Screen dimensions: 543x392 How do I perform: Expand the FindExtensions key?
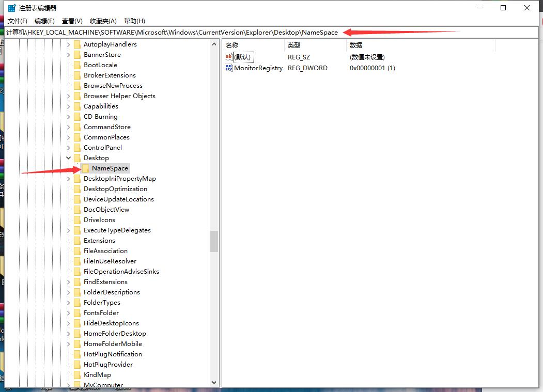[68, 282]
